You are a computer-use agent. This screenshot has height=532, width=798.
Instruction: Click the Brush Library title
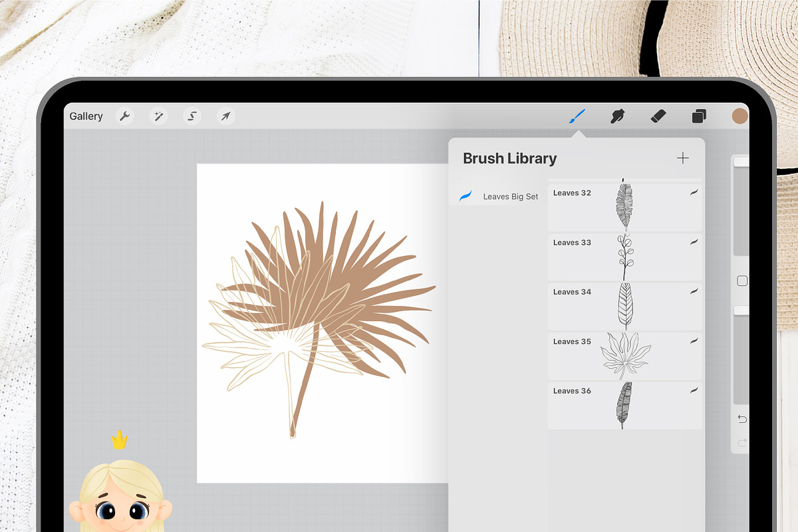[x=510, y=158]
